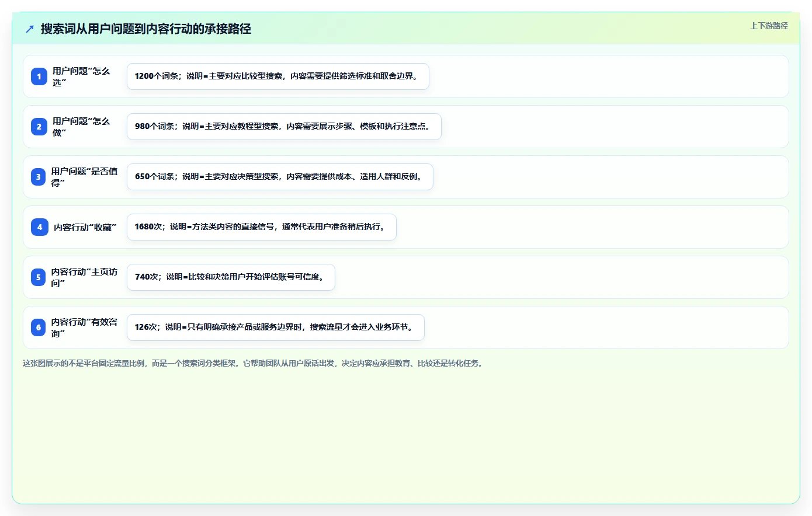Click the footnote starting 这张图展示的不是平台固定流量比例
The width and height of the screenshot is (812, 516).
[x=254, y=363]
